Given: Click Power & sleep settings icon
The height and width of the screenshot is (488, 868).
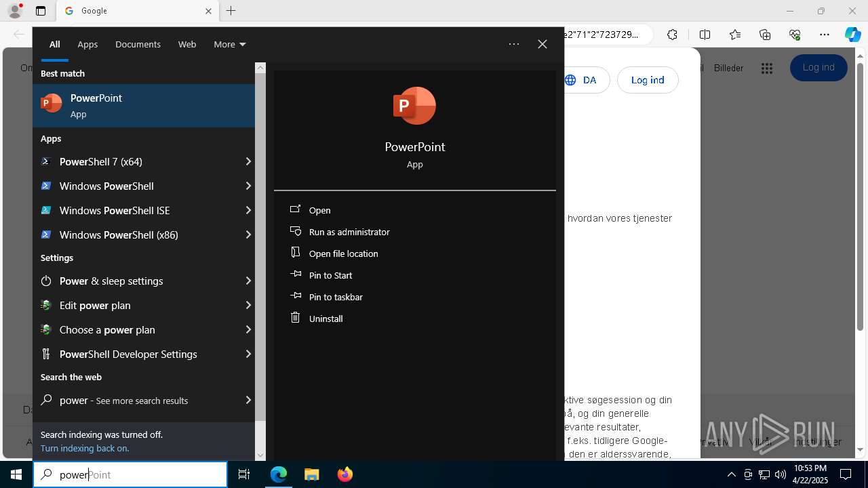Looking at the screenshot, I should pos(46,281).
